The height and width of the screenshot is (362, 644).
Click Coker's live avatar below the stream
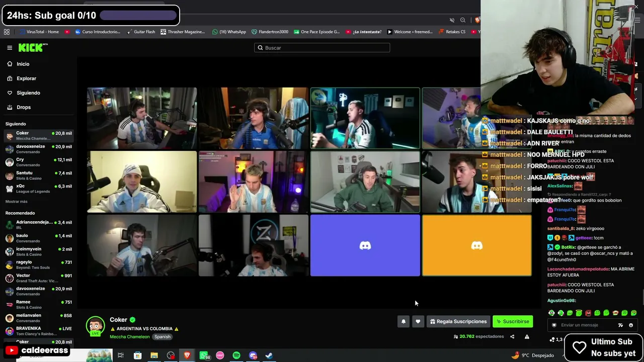(x=95, y=326)
